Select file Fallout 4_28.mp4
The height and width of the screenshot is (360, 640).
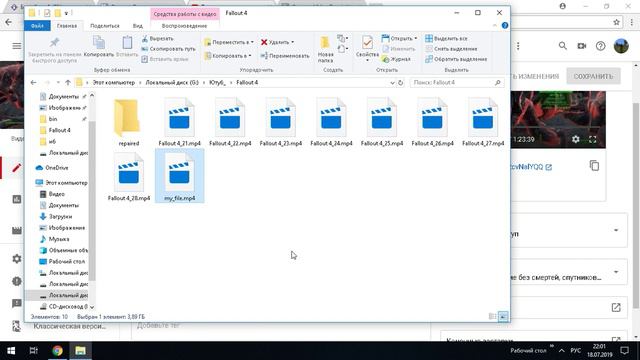click(129, 176)
